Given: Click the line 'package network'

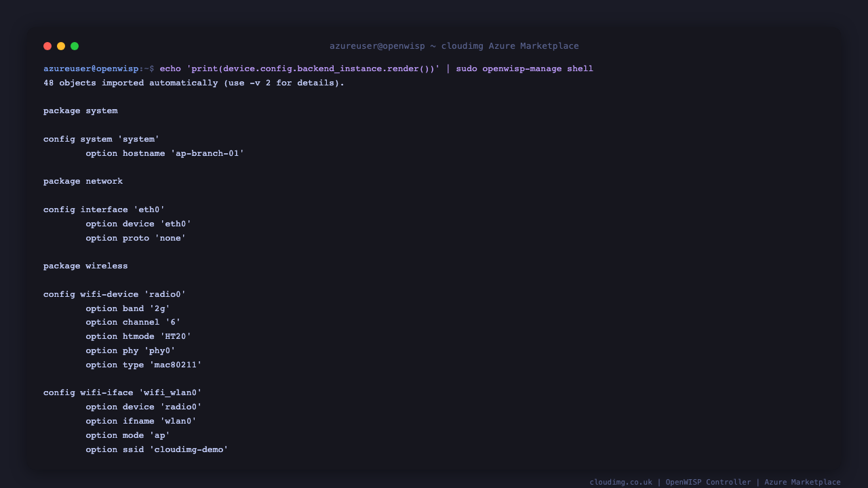Looking at the screenshot, I should (83, 182).
